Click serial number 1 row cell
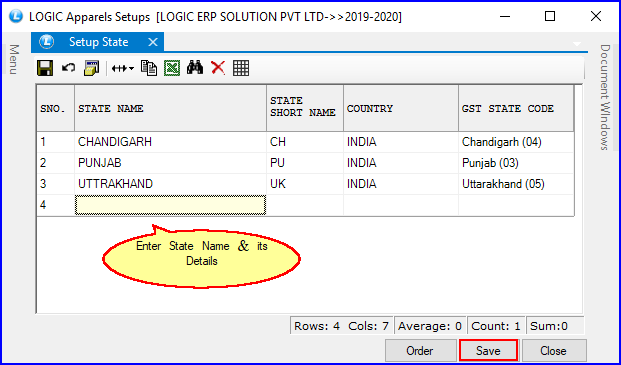 [x=55, y=142]
